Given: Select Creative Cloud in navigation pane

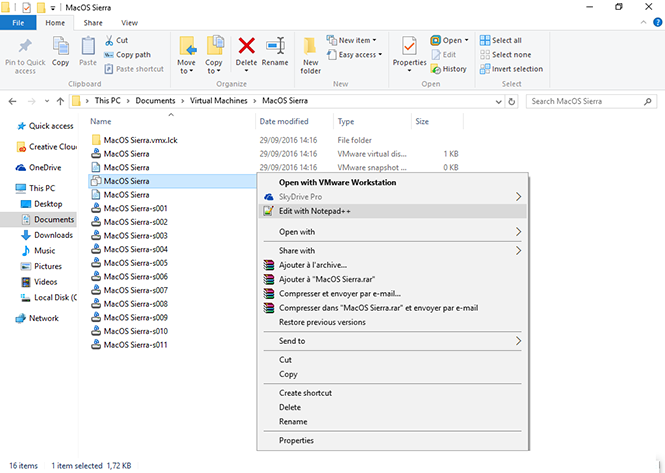Looking at the screenshot, I should click(x=46, y=147).
